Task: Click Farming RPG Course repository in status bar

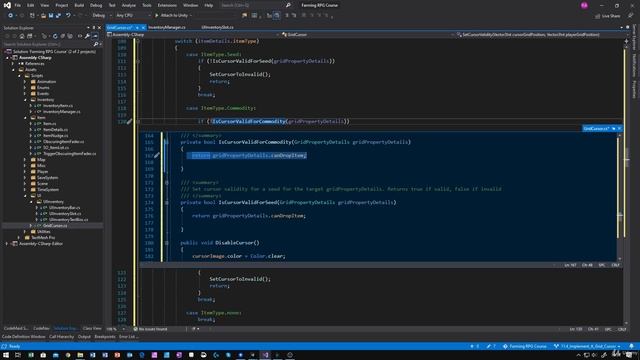Action: point(524,347)
